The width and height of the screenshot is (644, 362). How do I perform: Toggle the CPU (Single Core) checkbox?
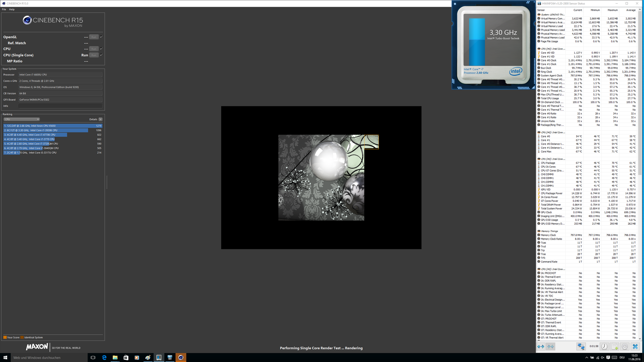coord(101,55)
